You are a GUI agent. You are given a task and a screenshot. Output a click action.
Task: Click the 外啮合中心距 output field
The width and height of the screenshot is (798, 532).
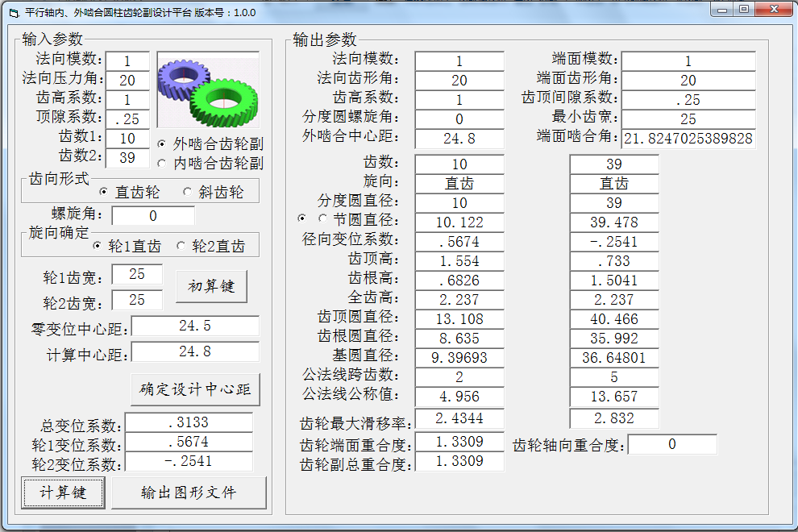click(459, 139)
